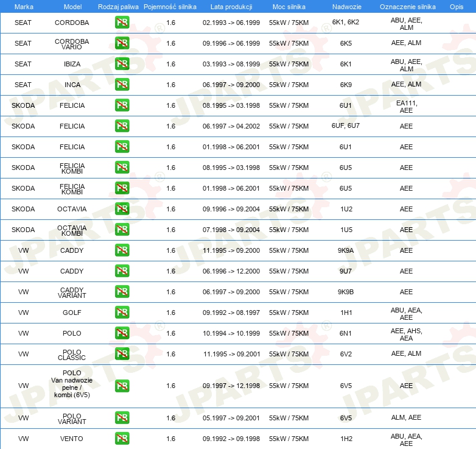Click the fuel icon in VW CADDY 9K9A row
The width and height of the screenshot is (476, 449).
tap(122, 250)
